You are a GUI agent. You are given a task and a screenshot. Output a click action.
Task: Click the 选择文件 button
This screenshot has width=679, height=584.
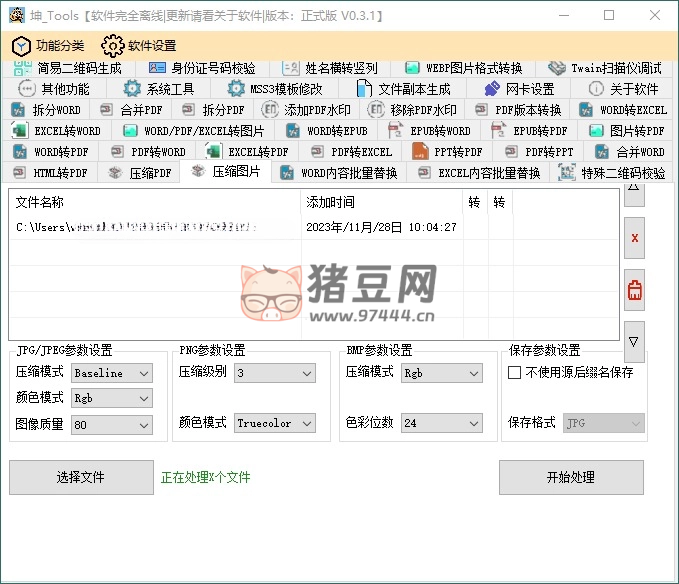[x=80, y=477]
